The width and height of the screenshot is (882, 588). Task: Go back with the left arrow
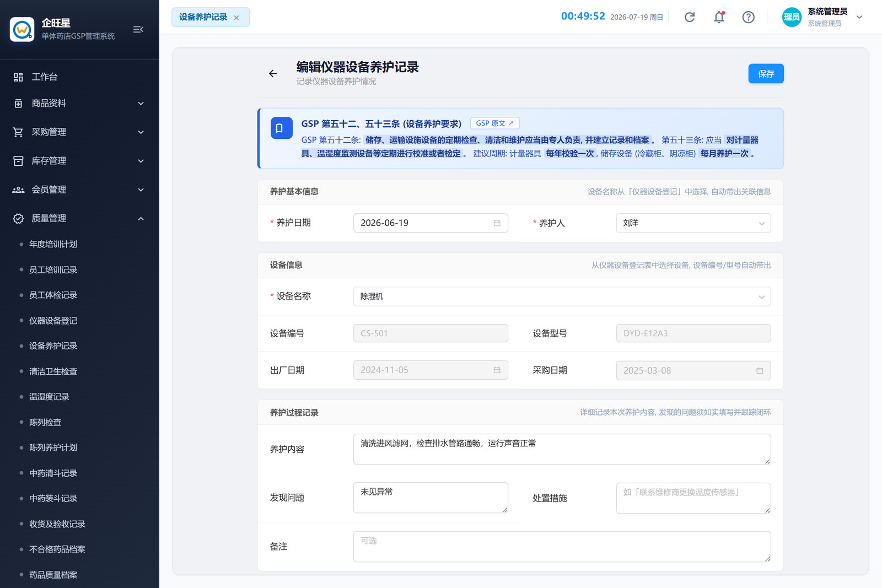[273, 73]
